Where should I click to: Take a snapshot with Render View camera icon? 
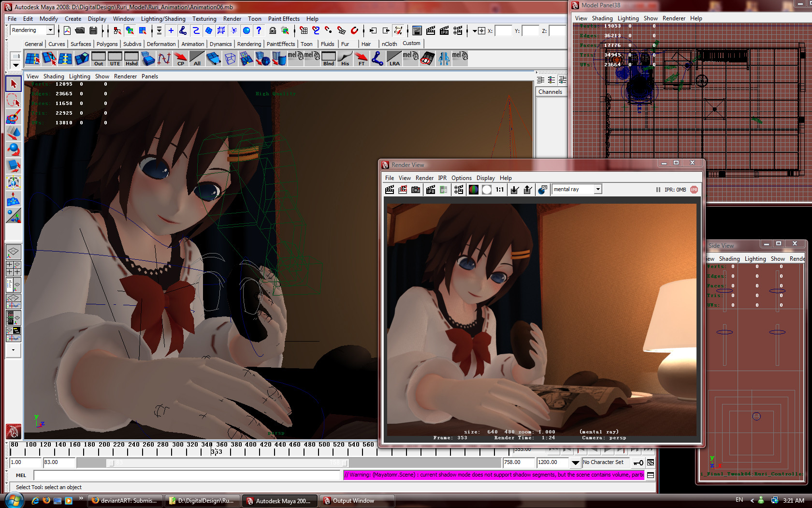pos(416,190)
